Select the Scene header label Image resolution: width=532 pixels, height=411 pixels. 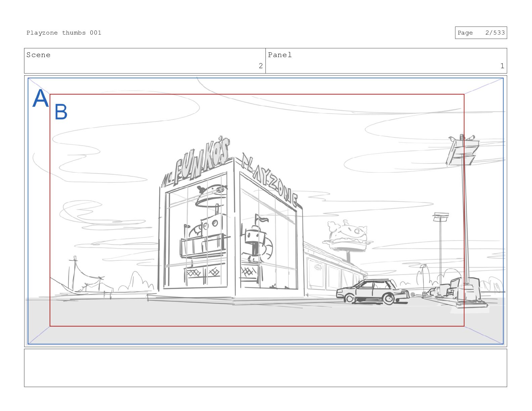pos(39,55)
